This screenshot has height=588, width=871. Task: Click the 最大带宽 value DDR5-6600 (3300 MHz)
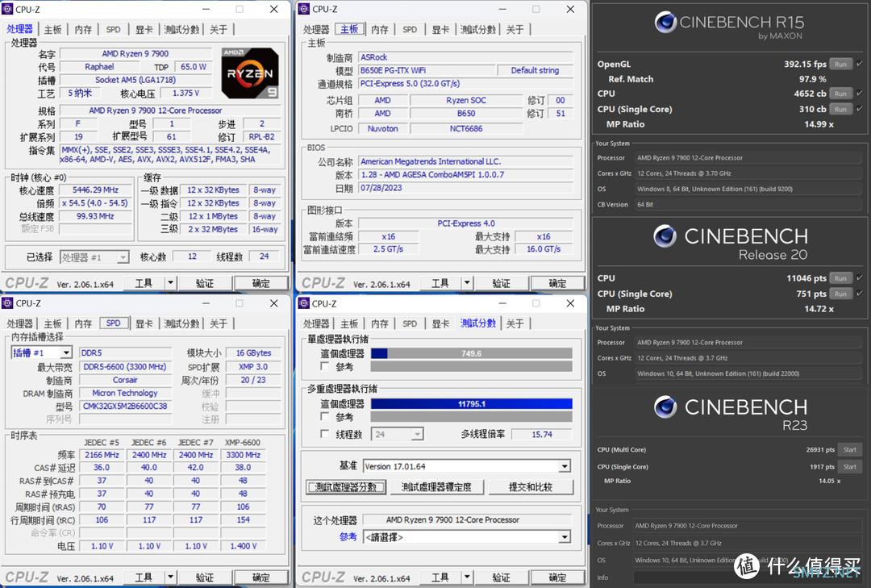pos(125,366)
